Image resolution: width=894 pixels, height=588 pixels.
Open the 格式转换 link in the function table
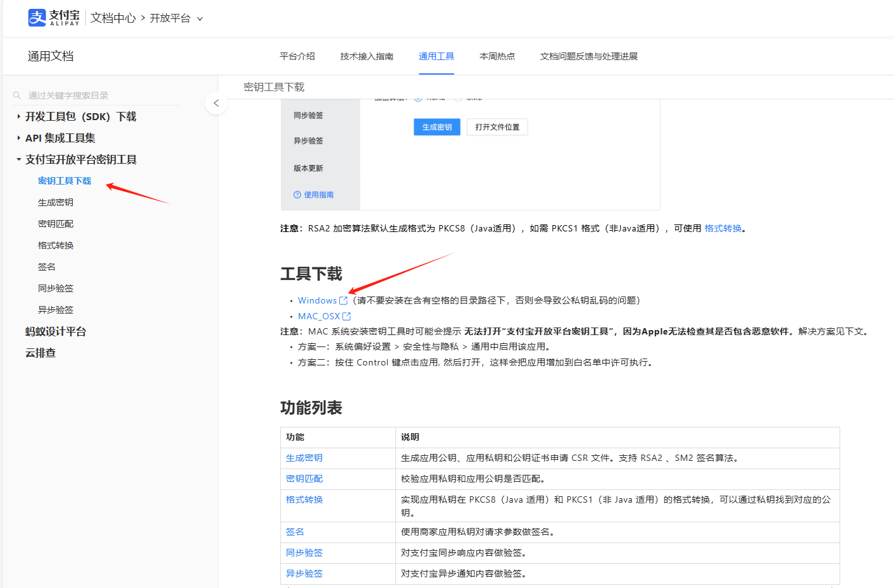pos(304,499)
